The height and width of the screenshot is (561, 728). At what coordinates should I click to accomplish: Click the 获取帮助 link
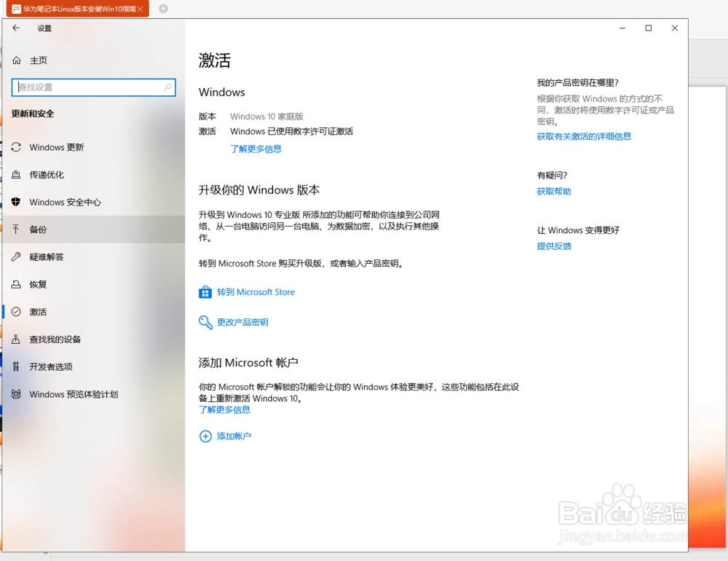pos(554,191)
